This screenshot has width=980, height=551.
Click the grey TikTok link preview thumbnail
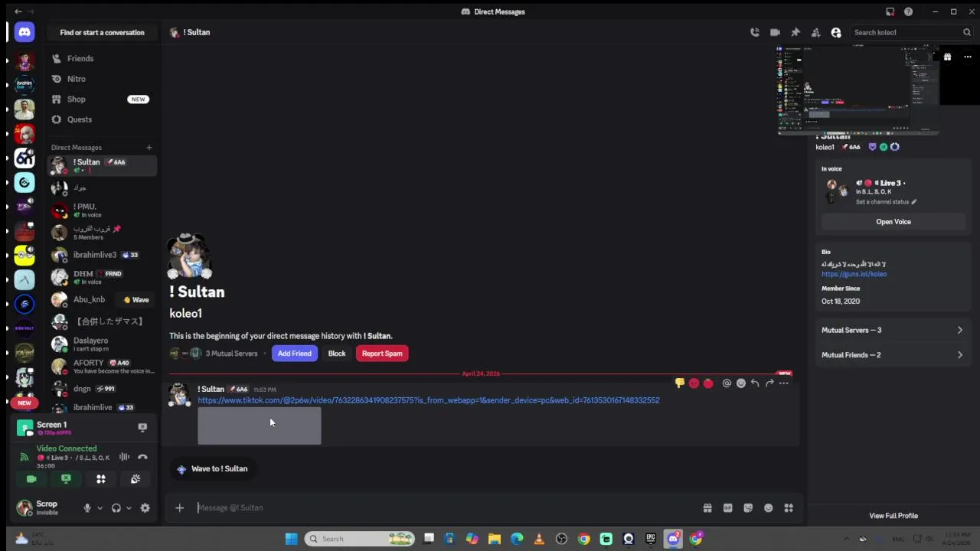pyautogui.click(x=260, y=425)
